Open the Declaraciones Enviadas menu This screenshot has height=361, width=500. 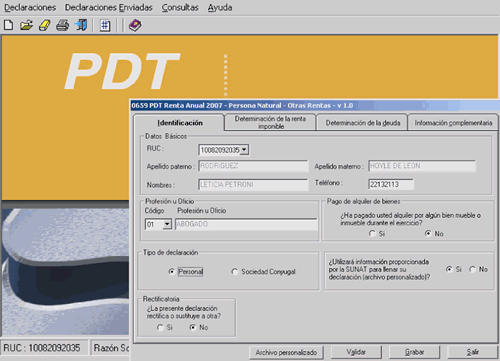point(109,7)
